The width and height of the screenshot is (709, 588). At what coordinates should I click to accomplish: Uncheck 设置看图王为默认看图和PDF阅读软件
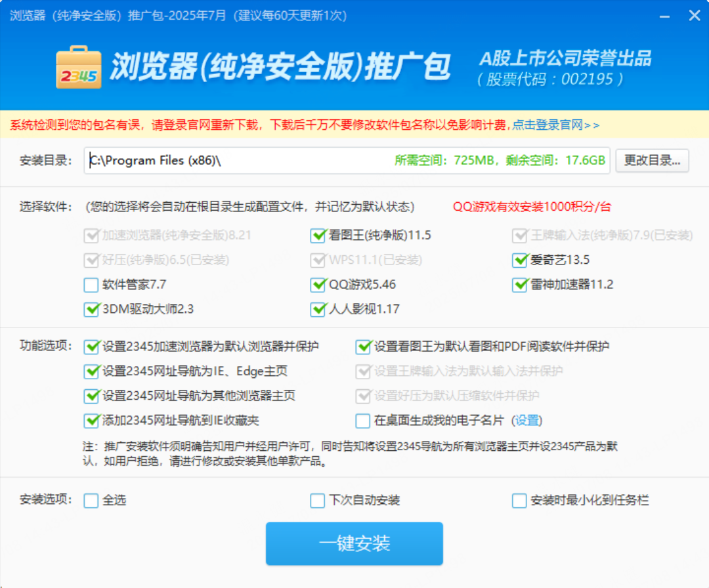pos(363,346)
